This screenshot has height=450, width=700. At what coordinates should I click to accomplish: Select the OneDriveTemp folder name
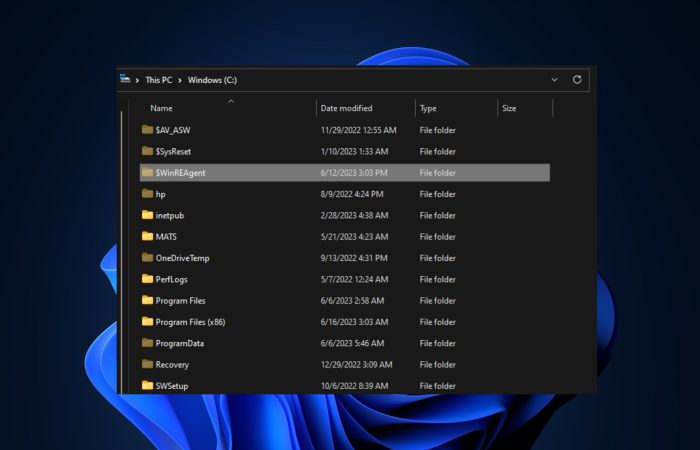[x=182, y=258]
